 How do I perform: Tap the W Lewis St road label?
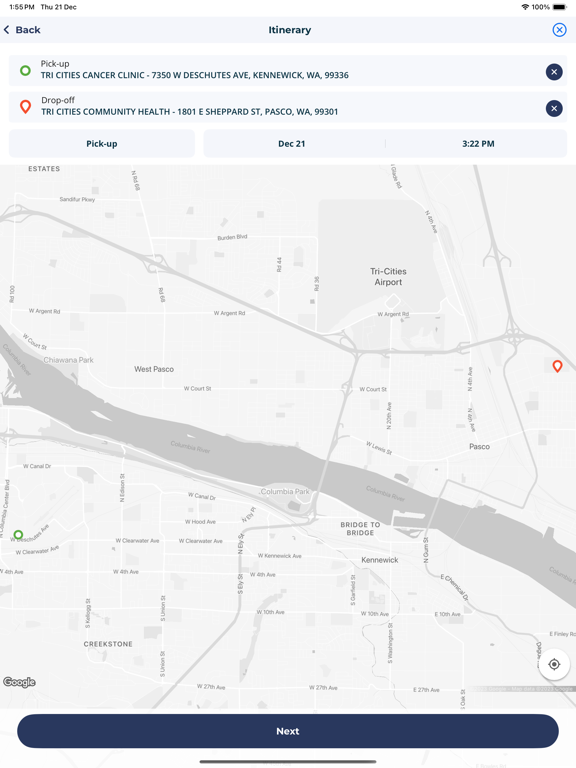(379, 447)
